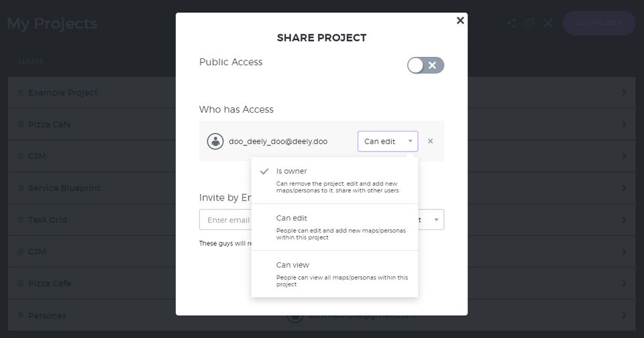Open the Can edit permission dropdown

pos(388,142)
